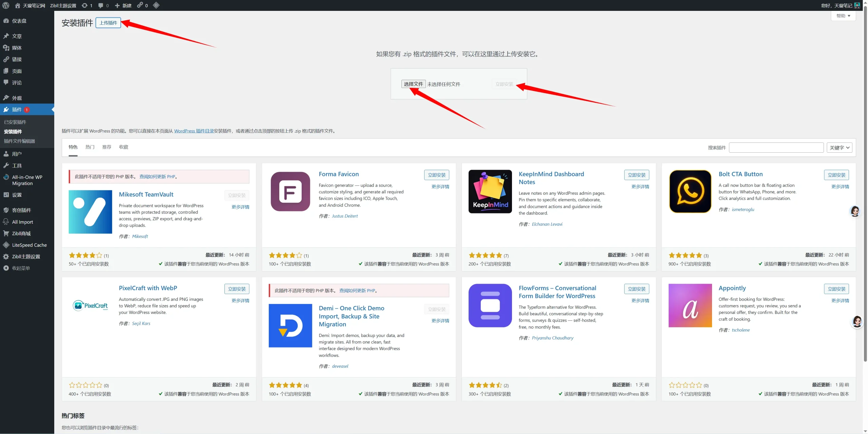Open the updates icon showing 1

point(87,5)
